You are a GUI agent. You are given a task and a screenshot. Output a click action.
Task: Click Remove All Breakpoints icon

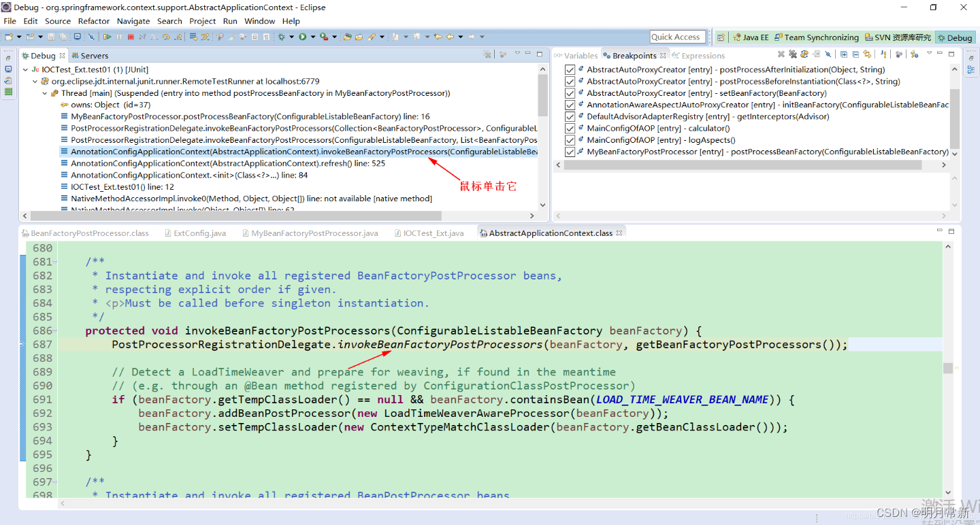tap(793, 54)
